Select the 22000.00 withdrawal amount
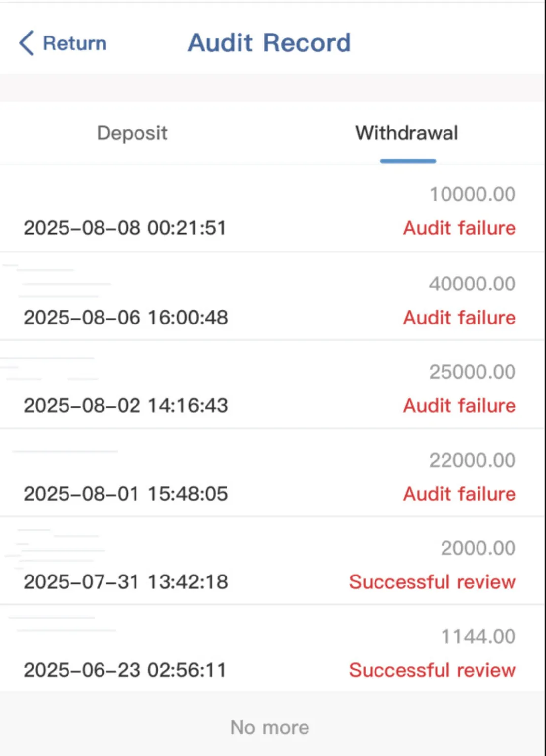The height and width of the screenshot is (756, 546). click(472, 460)
